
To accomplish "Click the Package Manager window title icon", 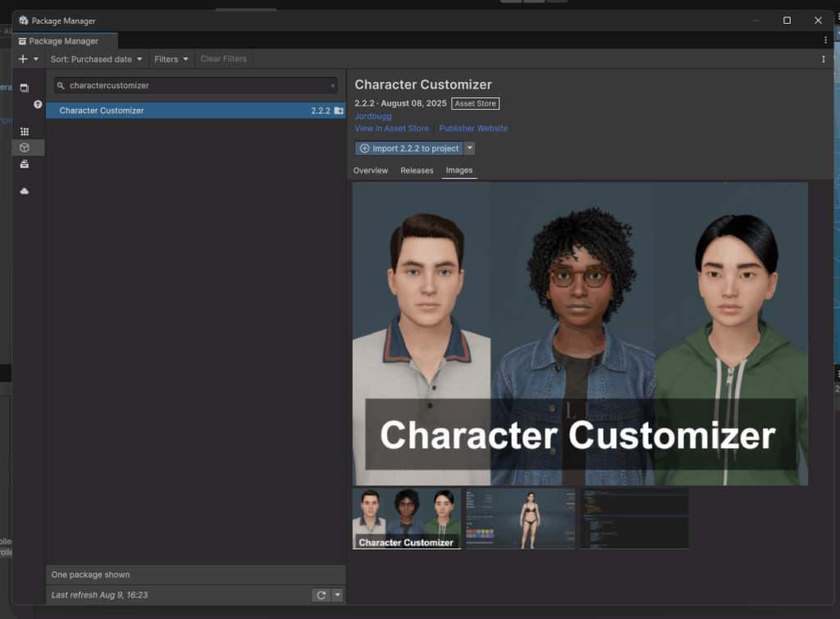I will [x=24, y=20].
